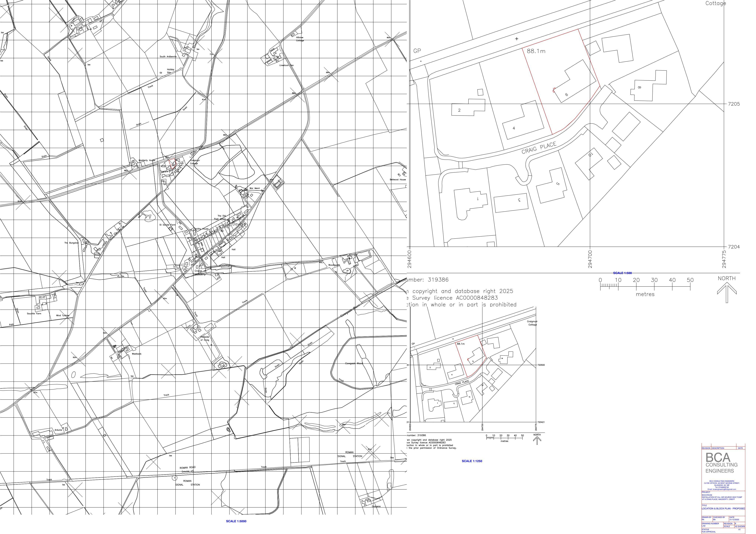
Task: Click the 'SCALE 1:1250' caption
Action: 472,461
